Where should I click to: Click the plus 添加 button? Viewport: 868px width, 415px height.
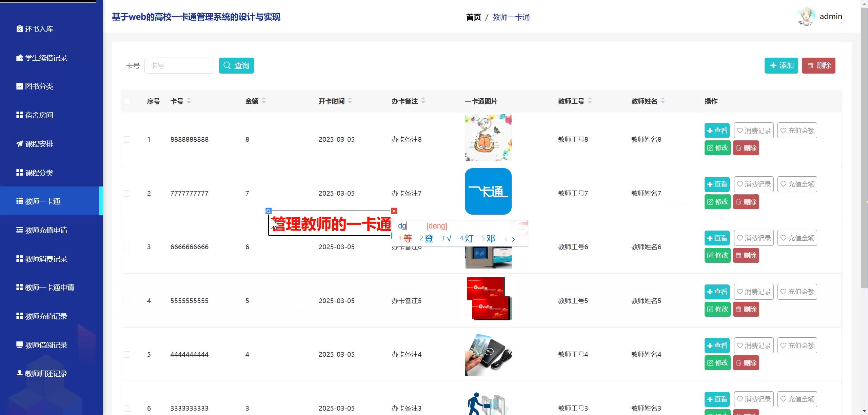781,65
